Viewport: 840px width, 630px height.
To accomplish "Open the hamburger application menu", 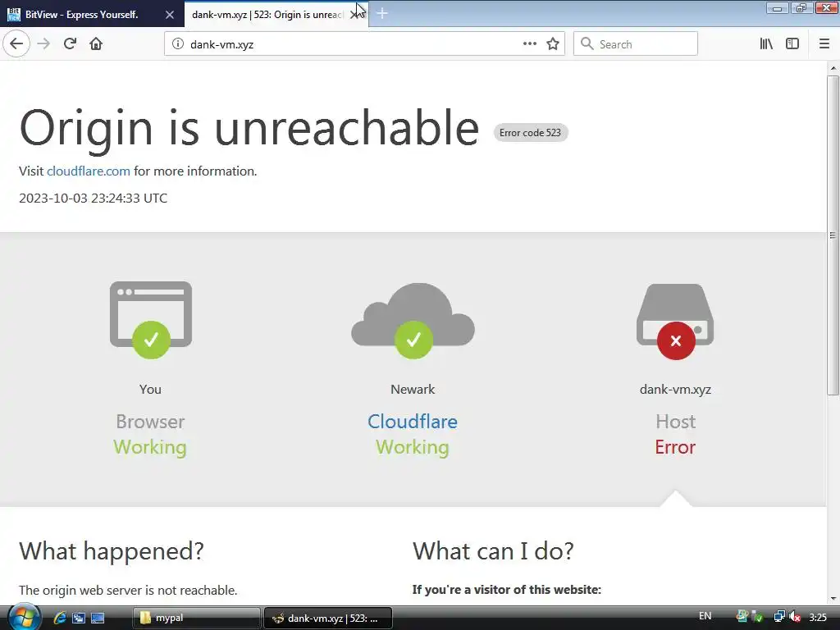I will 824,44.
